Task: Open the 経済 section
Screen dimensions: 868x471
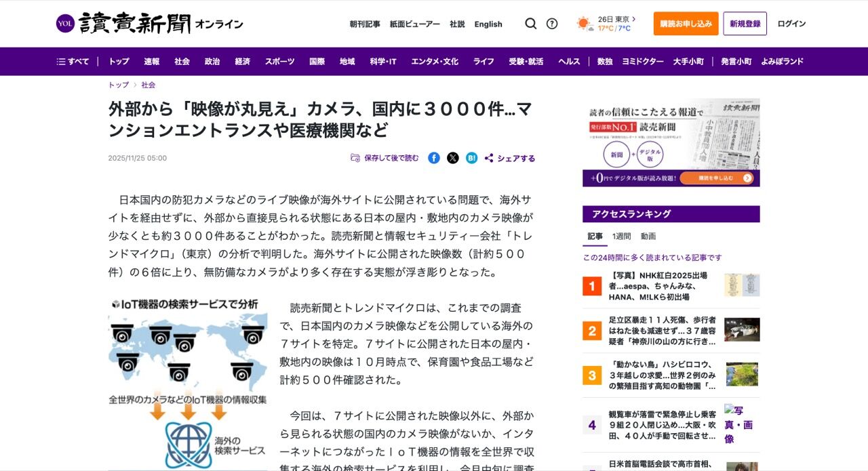Action: pyautogui.click(x=243, y=62)
